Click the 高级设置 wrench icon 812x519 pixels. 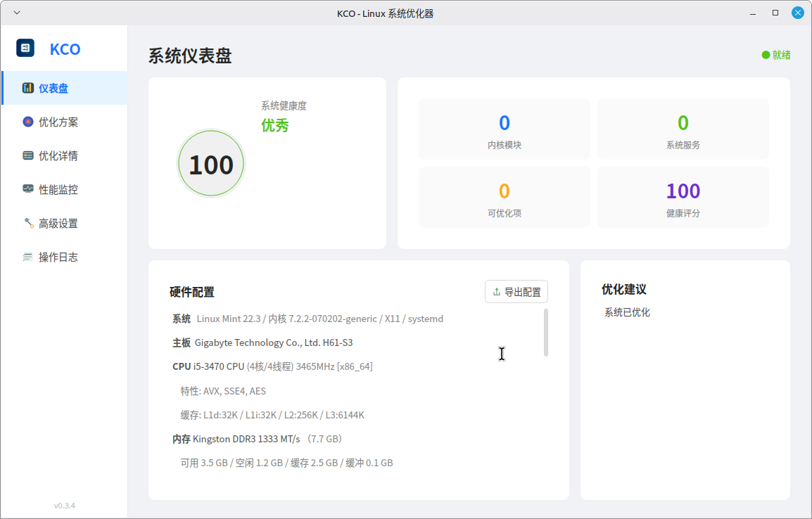coord(28,223)
